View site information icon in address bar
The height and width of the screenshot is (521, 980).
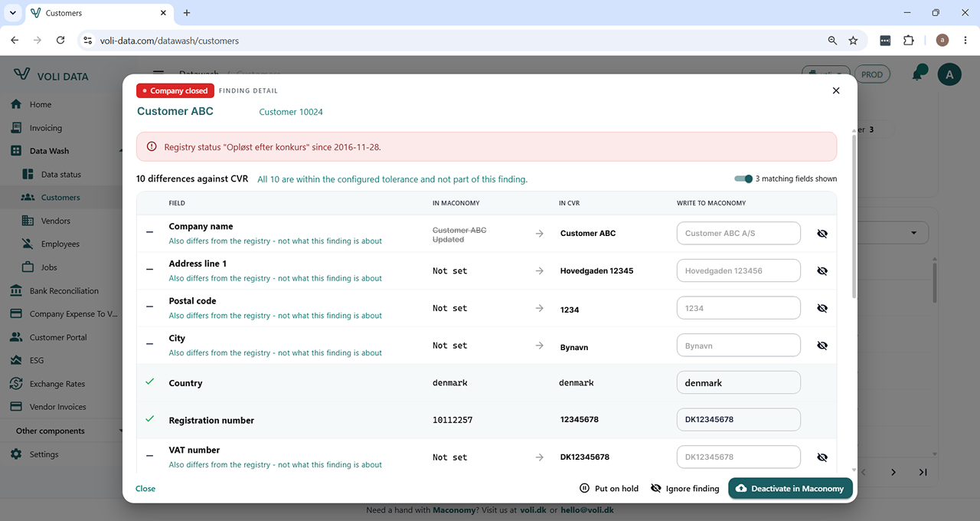click(87, 41)
